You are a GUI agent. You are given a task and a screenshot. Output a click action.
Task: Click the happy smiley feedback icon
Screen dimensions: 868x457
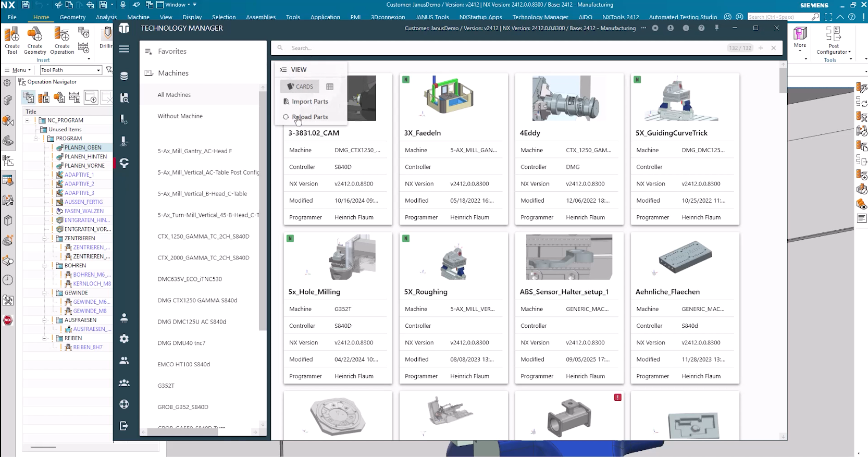coord(728,17)
